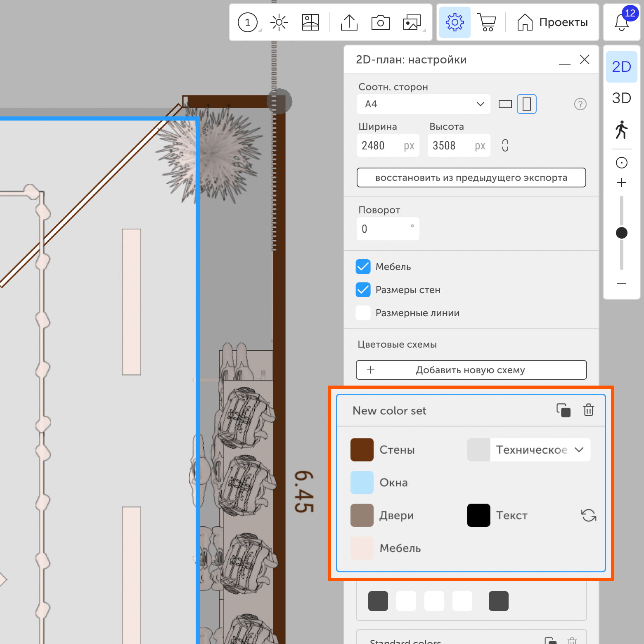Disable the Размеры стен checkbox

[363, 290]
